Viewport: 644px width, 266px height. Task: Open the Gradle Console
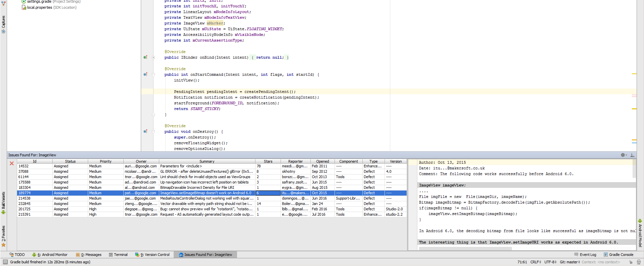click(x=618, y=255)
